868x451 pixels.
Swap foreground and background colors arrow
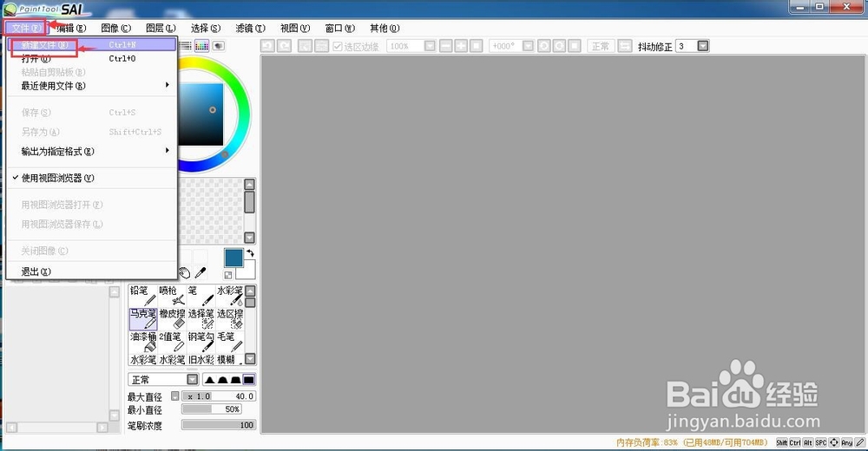[250, 253]
